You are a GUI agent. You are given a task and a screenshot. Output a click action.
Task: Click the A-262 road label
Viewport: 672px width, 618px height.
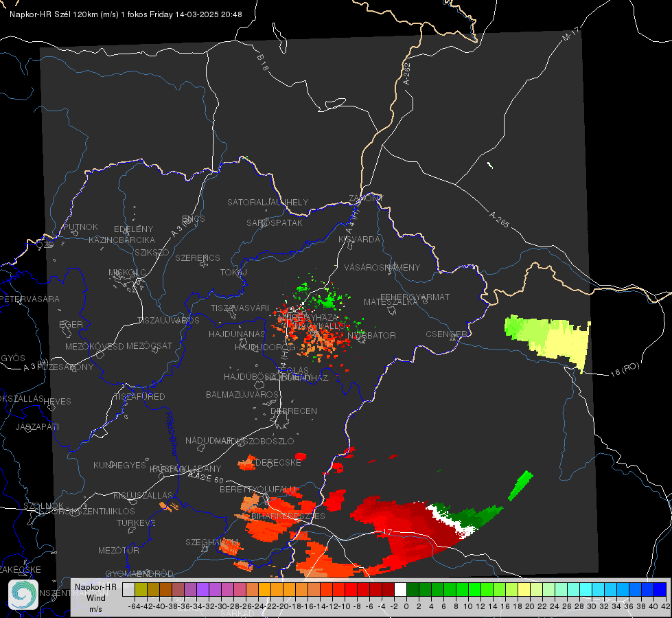(407, 73)
